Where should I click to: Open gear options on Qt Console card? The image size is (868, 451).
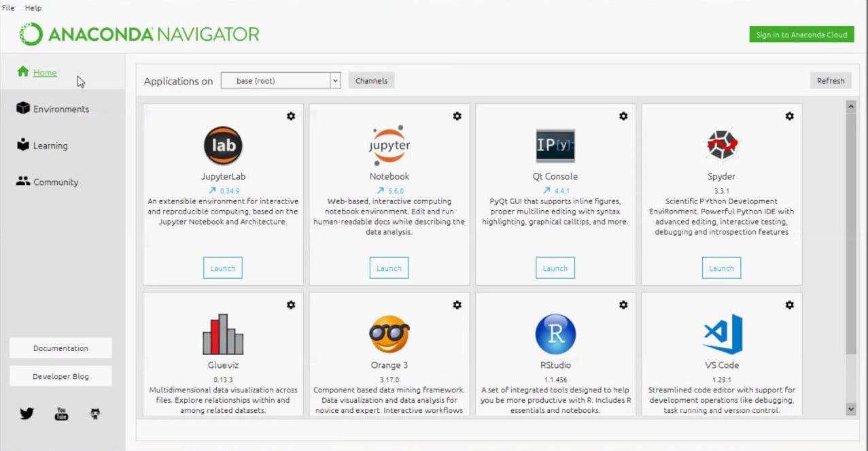pyautogui.click(x=623, y=116)
